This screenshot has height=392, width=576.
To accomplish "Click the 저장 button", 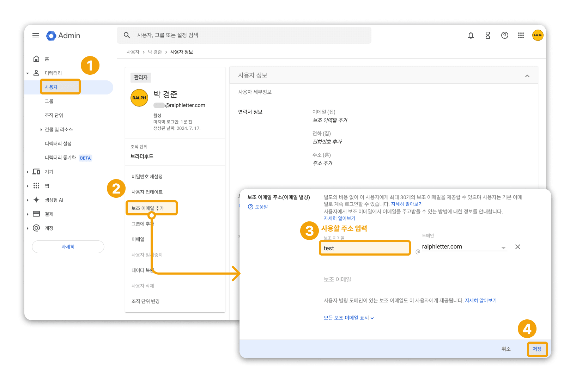I will coord(537,349).
